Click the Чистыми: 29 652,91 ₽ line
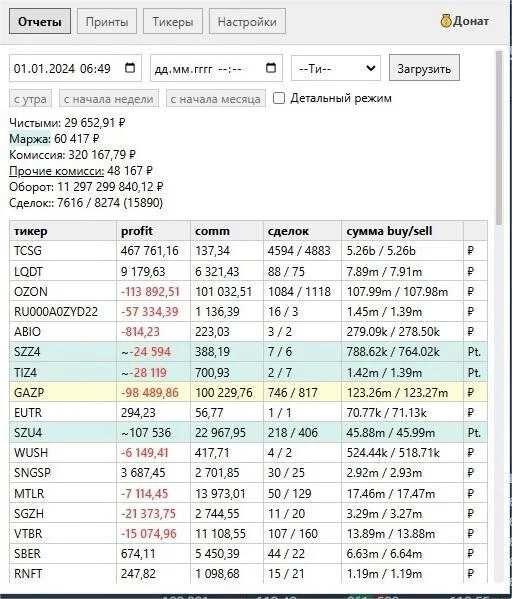512x599 pixels. click(67, 123)
